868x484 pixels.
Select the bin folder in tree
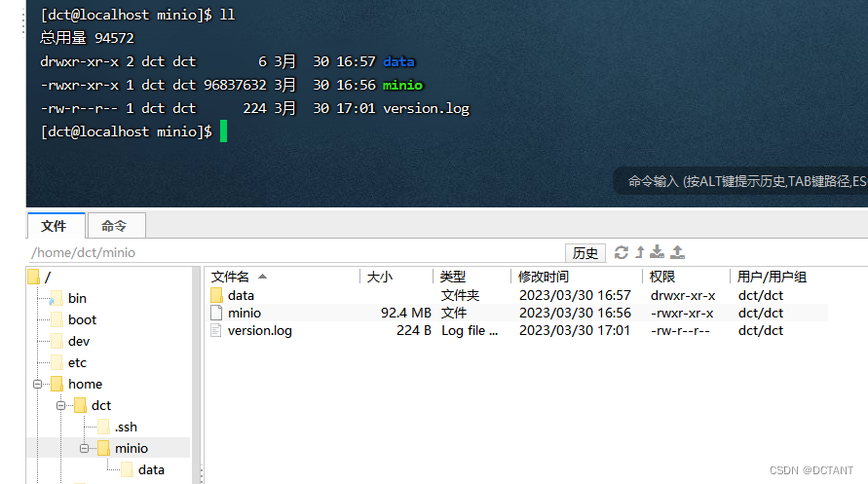tap(77, 299)
